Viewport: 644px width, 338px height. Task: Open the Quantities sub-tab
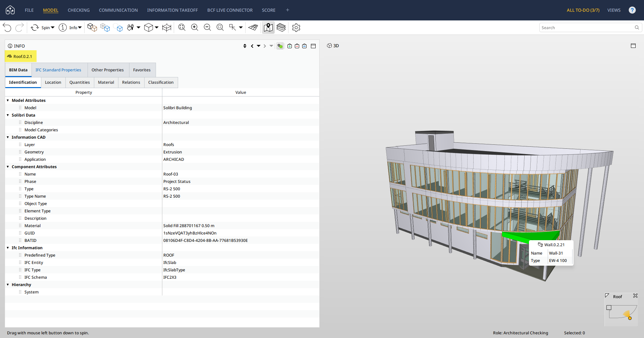point(79,82)
